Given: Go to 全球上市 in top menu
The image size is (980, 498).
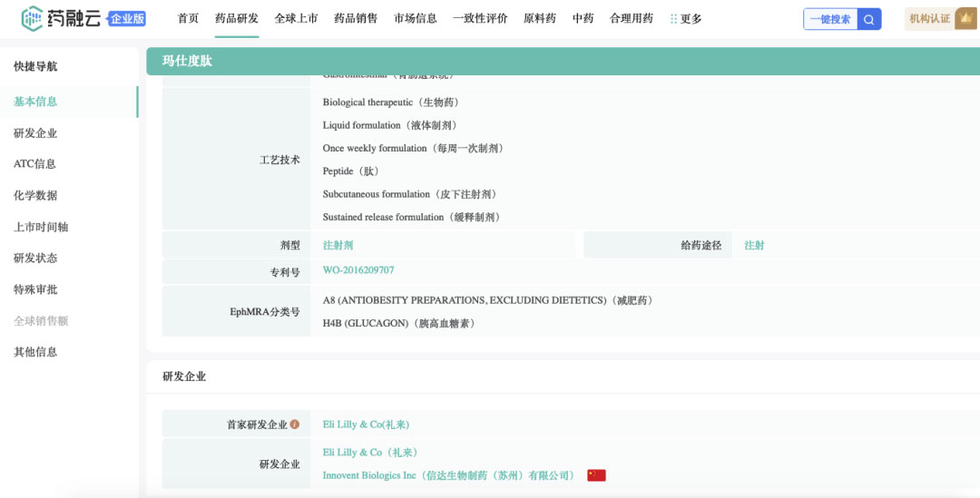Looking at the screenshot, I should [296, 19].
